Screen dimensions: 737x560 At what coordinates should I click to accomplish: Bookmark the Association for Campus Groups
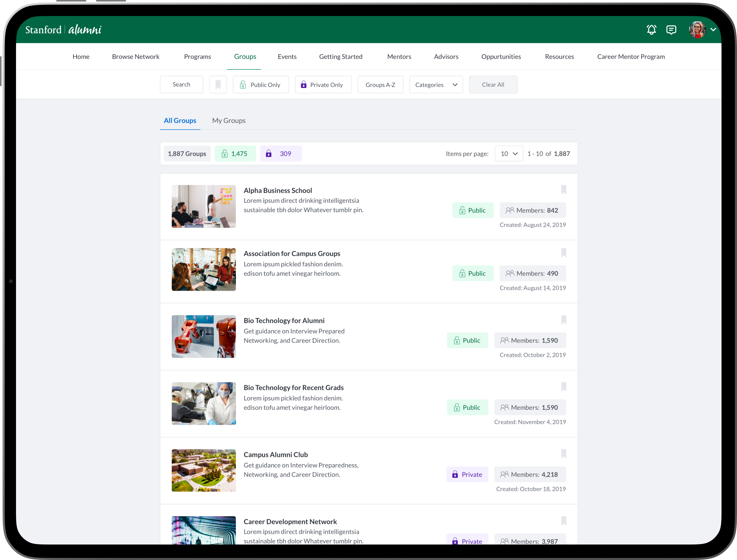pyautogui.click(x=563, y=253)
